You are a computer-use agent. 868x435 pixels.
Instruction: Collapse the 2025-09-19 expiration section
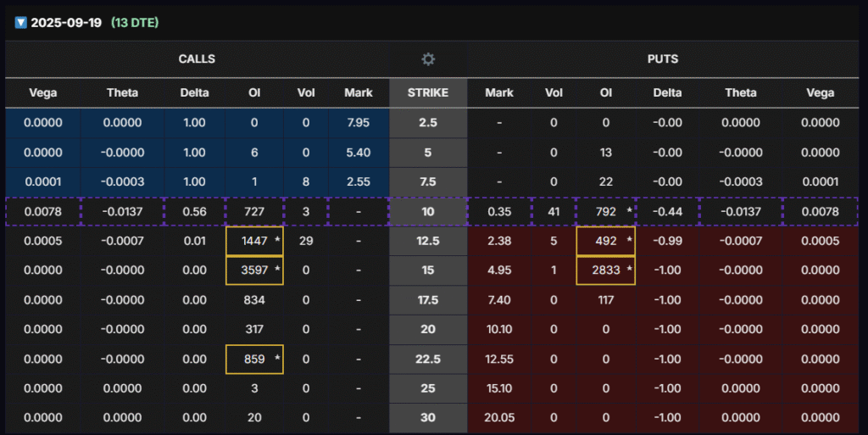pyautogui.click(x=20, y=22)
